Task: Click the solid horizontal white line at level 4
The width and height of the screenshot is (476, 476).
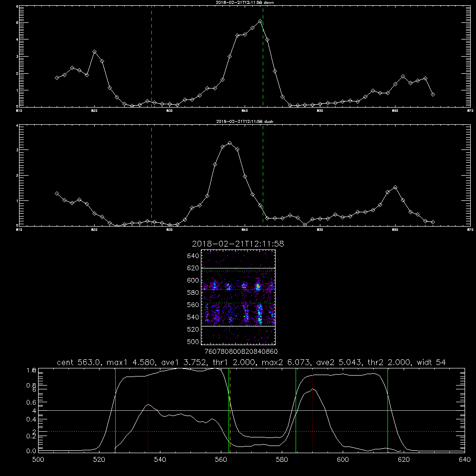Action: [x=251, y=410]
